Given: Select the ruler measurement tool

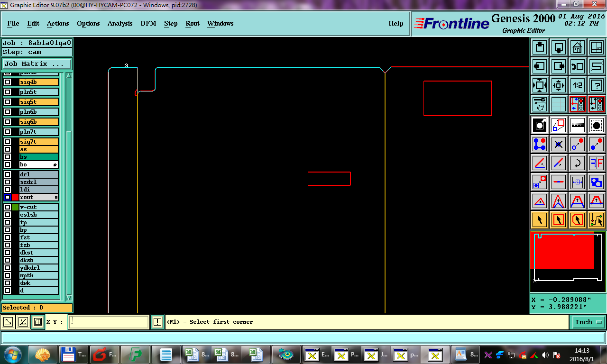Looking at the screenshot, I should 578,125.
